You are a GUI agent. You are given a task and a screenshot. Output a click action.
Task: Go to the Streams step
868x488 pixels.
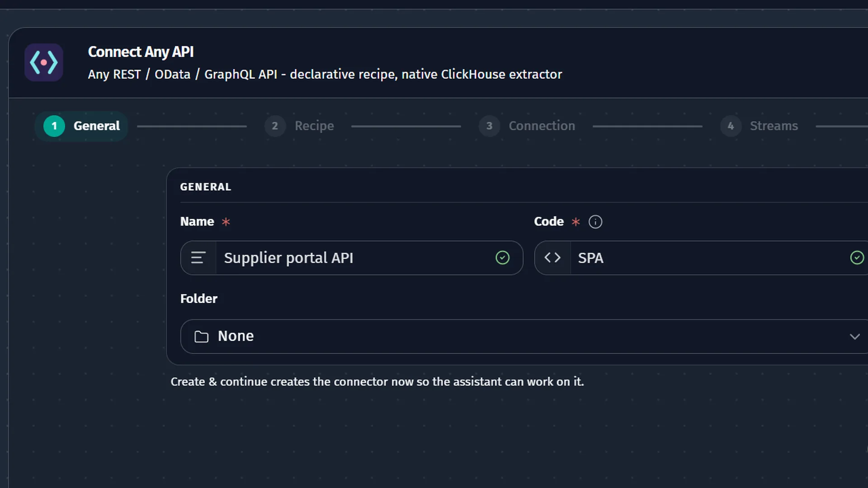coord(759,126)
